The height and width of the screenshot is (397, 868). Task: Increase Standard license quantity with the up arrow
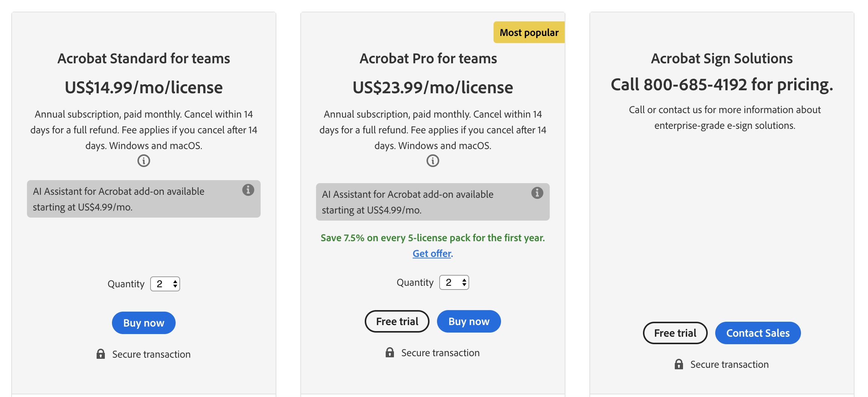tap(174, 281)
